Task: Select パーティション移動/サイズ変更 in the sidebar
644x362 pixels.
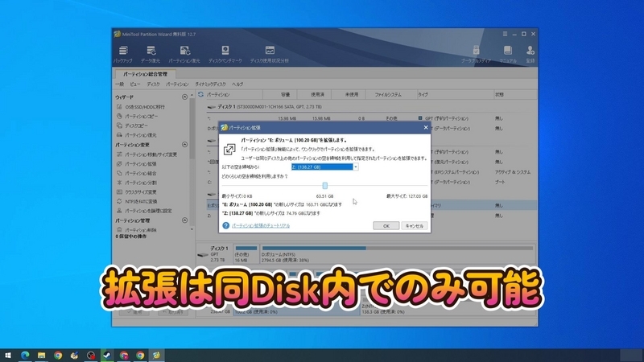Action: (147, 154)
